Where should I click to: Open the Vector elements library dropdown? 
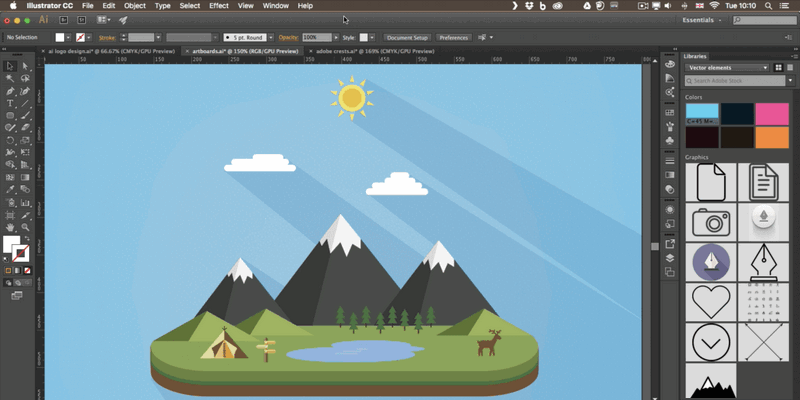tap(727, 68)
